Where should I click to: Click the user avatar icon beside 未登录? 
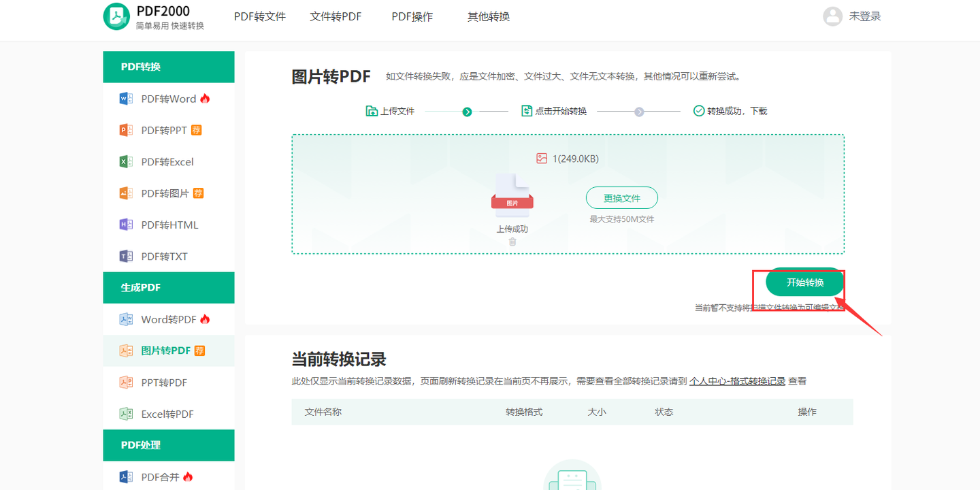[x=832, y=16]
